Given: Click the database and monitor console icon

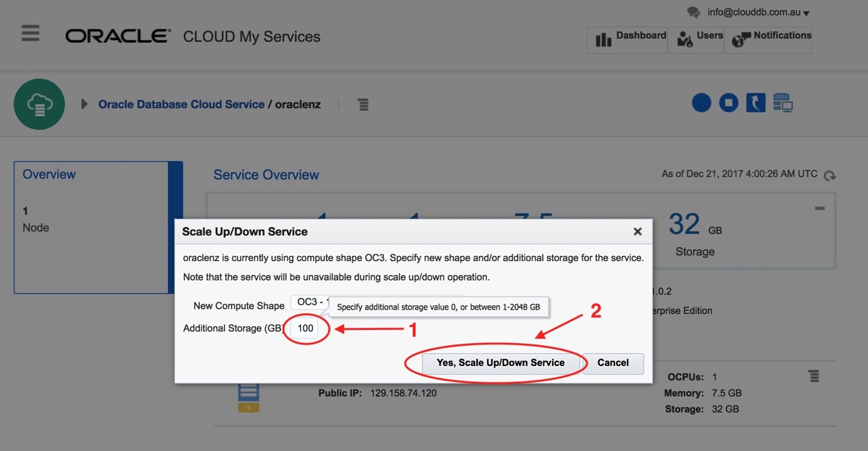Looking at the screenshot, I should [x=783, y=103].
